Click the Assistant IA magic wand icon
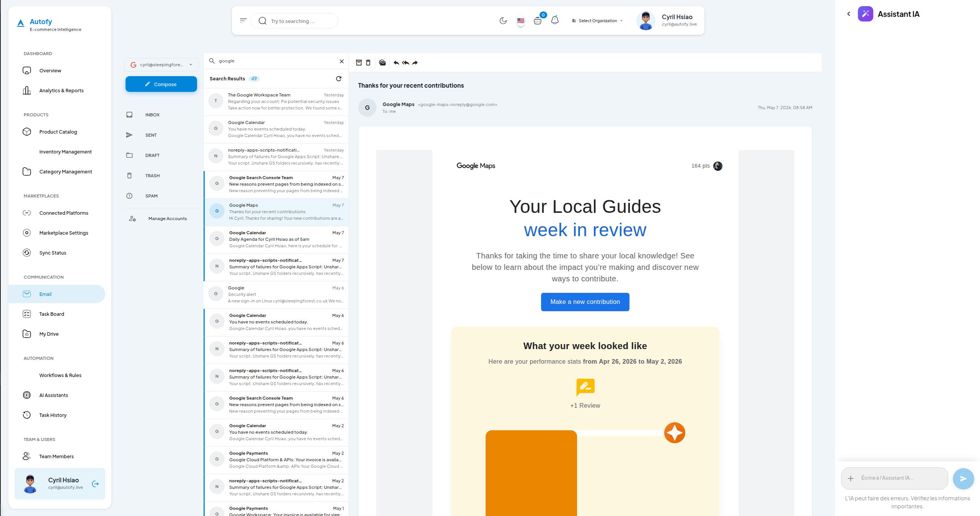Viewport: 980px width, 516px height. (x=866, y=14)
